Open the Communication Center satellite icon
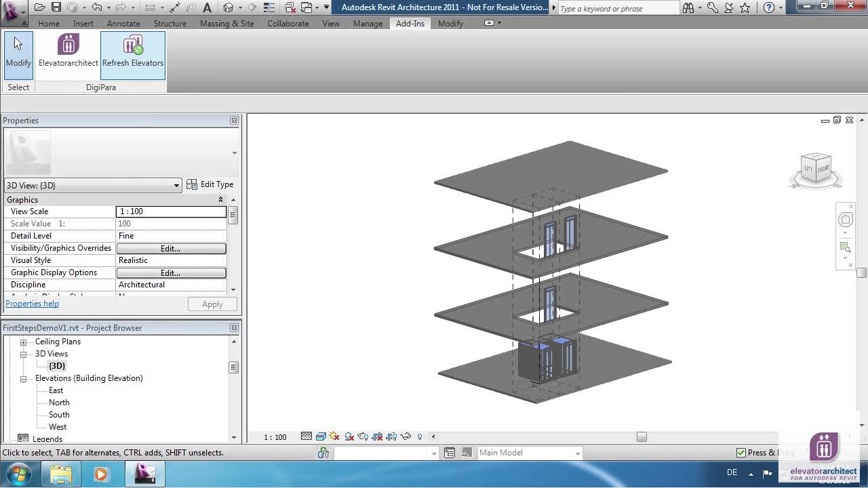Screen dimensions: 868x488 pyautogui.click(x=729, y=8)
